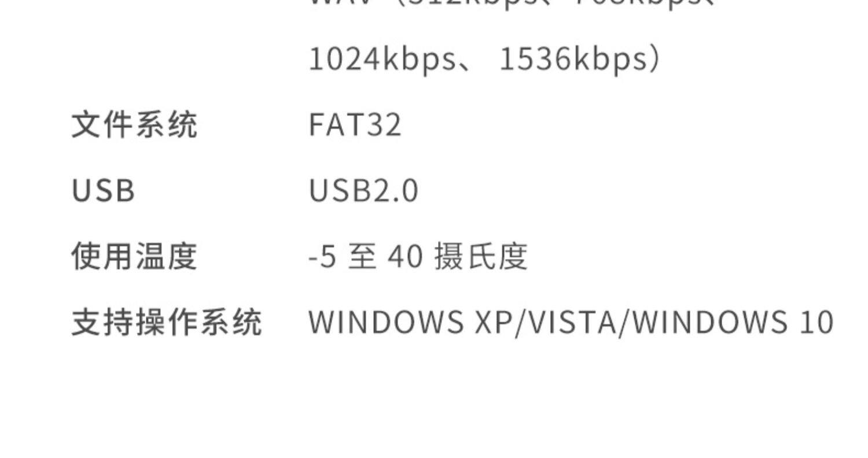The height and width of the screenshot is (458, 868).
Task: Click the 文件系统 row label
Action: coord(134,125)
